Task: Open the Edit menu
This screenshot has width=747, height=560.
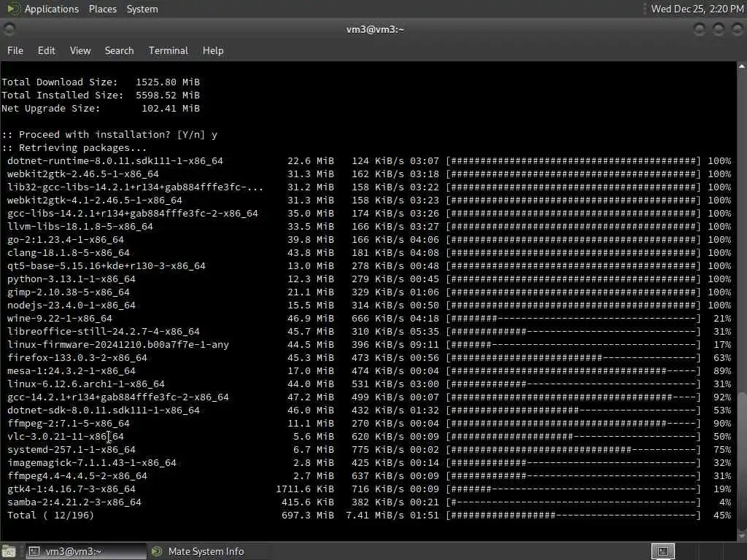Action: (x=46, y=50)
